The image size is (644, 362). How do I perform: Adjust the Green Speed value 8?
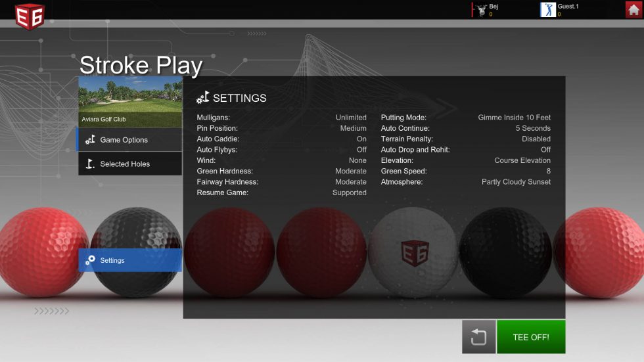(548, 171)
